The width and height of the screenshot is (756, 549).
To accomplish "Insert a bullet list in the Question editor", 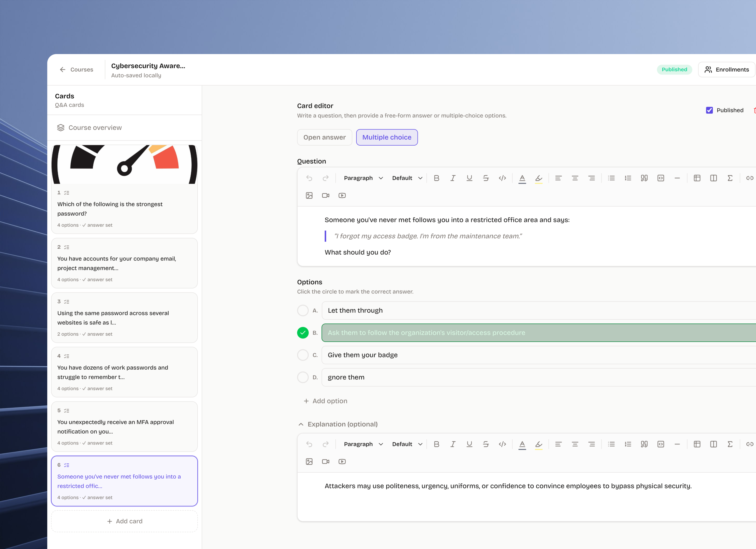I will (x=611, y=178).
